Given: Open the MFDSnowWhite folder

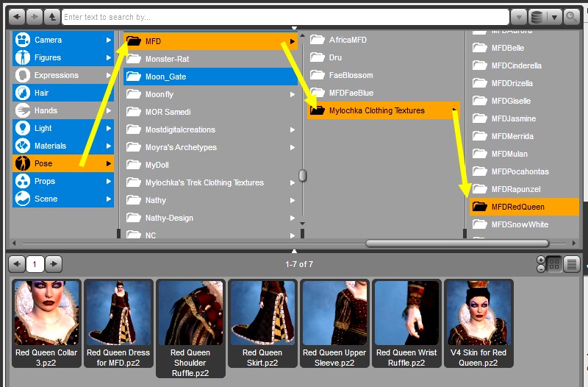Looking at the screenshot, I should click(x=524, y=224).
